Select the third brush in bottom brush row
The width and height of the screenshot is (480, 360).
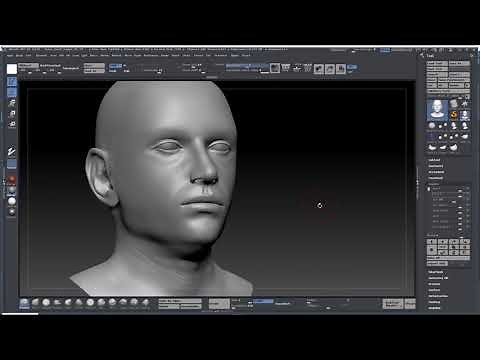pyautogui.click(x=46, y=303)
